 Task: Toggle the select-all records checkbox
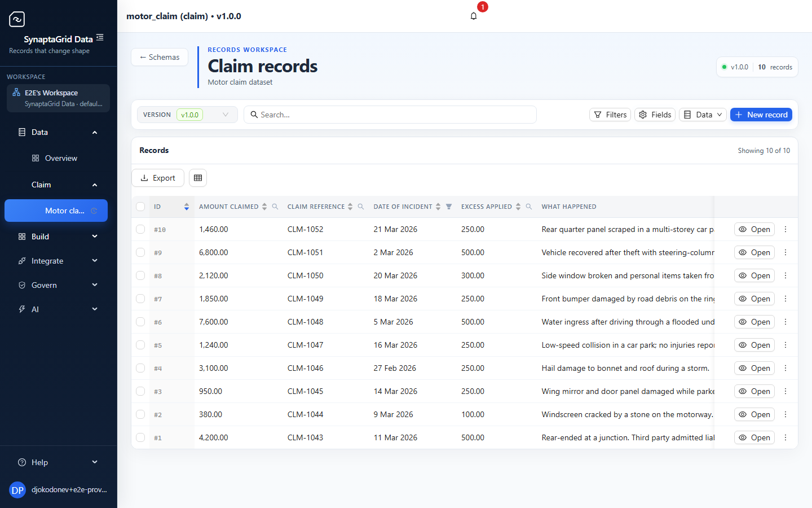(140, 207)
